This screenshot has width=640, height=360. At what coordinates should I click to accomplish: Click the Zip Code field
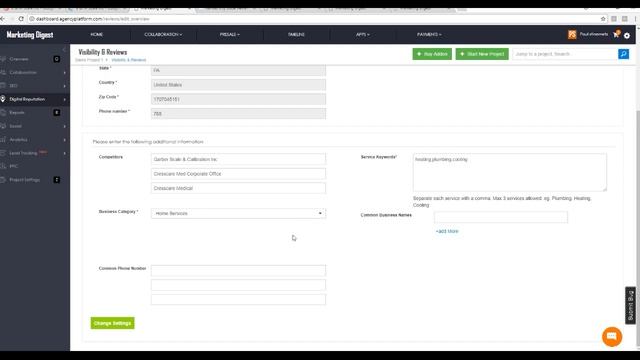tap(238, 99)
